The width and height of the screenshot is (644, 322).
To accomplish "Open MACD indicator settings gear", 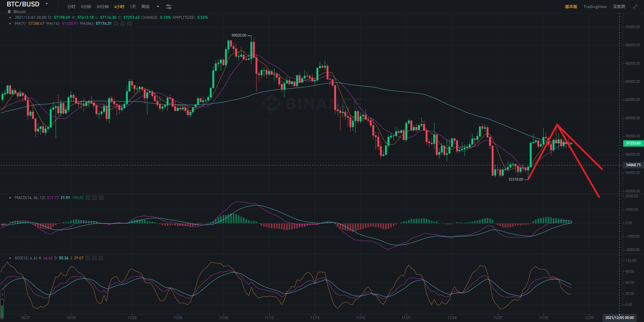I will pos(95,198).
